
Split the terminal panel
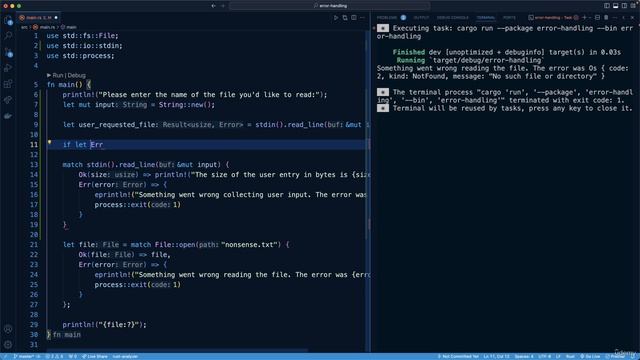pyautogui.click(x=597, y=18)
